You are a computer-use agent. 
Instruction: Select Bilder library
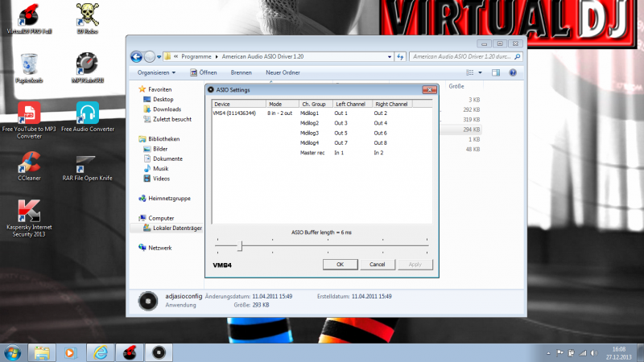pos(159,149)
